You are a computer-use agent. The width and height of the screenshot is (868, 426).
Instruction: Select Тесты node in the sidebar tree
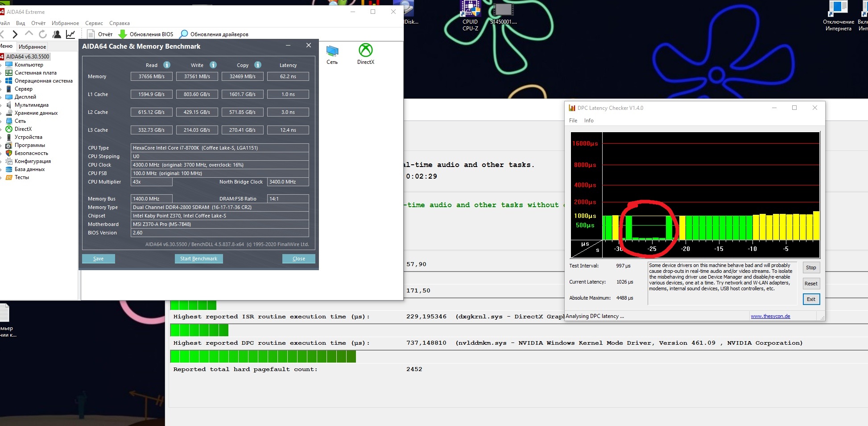click(21, 177)
